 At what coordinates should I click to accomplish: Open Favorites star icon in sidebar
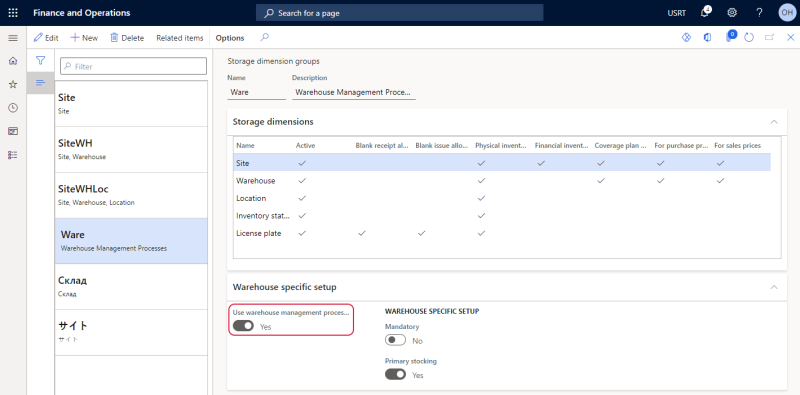[x=13, y=84]
